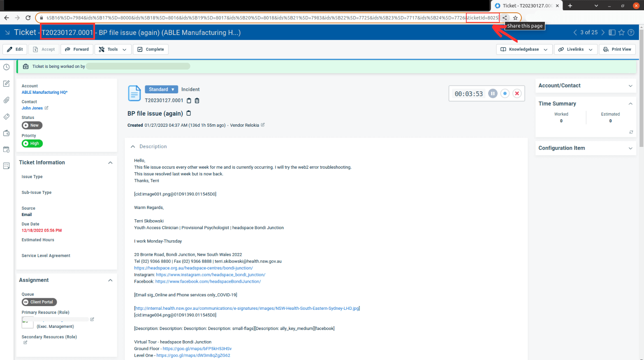The image size is (644, 360).
Task: Edit Secondary Resources pencil icon
Action: tap(25, 342)
